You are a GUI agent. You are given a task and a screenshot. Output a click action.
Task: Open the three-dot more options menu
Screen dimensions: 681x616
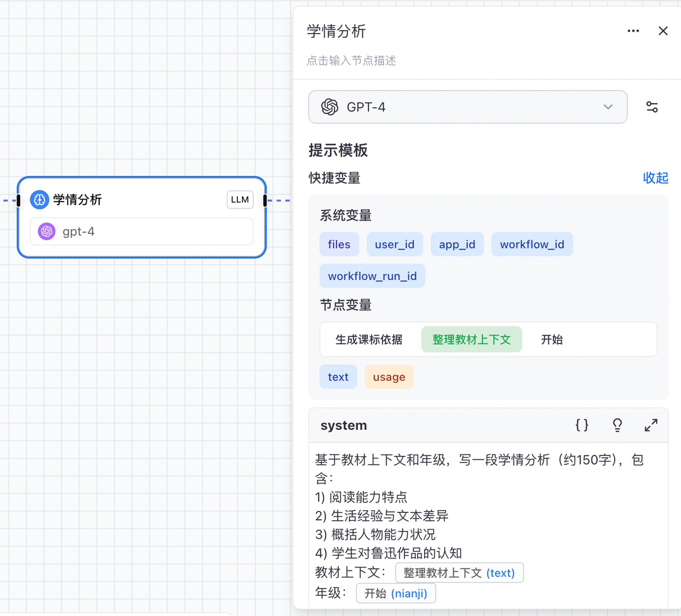(633, 31)
